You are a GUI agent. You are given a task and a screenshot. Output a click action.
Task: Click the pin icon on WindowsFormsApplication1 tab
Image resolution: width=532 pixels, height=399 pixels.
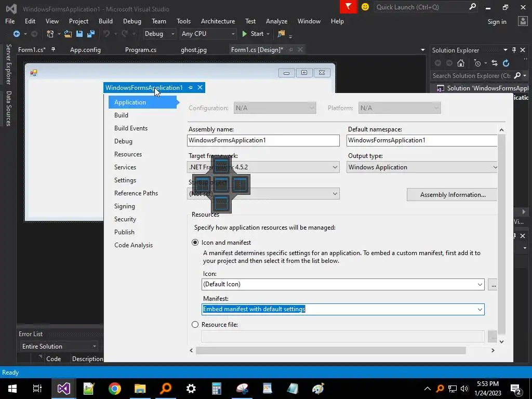pos(190,87)
